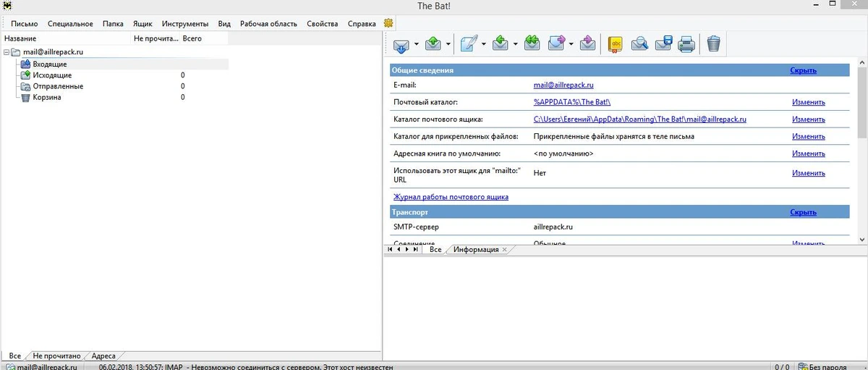Open the dropdown arrow beside Send queued mail
Screen dimensions: 868x370
click(448, 45)
